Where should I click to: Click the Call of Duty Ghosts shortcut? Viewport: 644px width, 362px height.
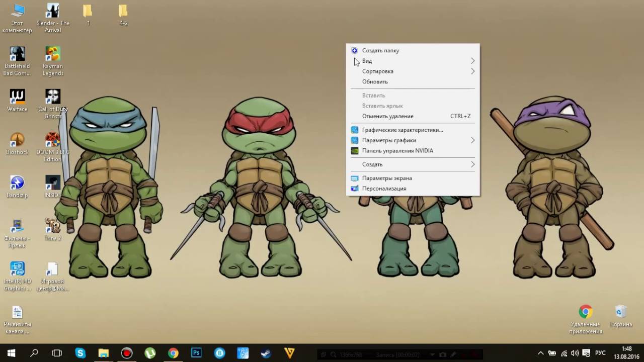[53, 104]
